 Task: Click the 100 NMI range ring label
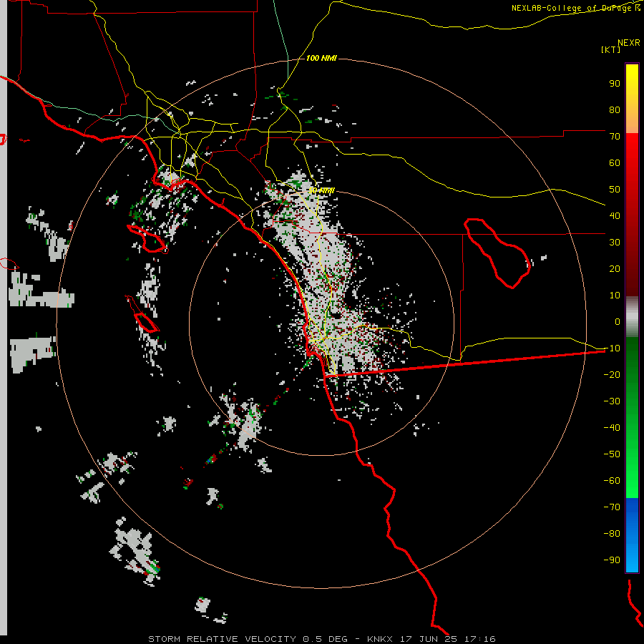point(321,59)
